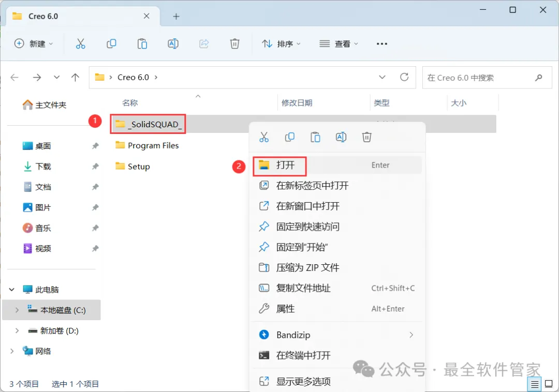Go back with the left arrow button

(14, 77)
